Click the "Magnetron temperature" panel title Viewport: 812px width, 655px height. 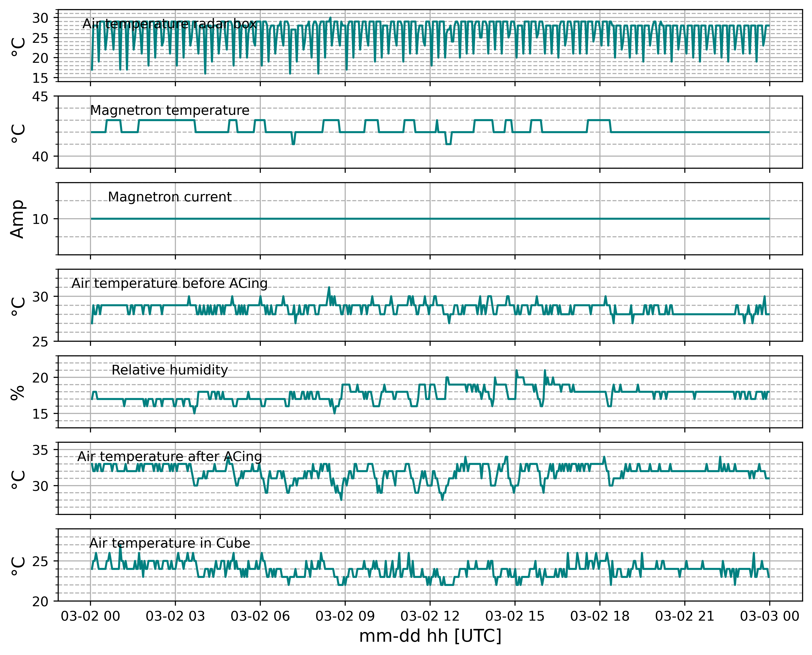(x=170, y=110)
